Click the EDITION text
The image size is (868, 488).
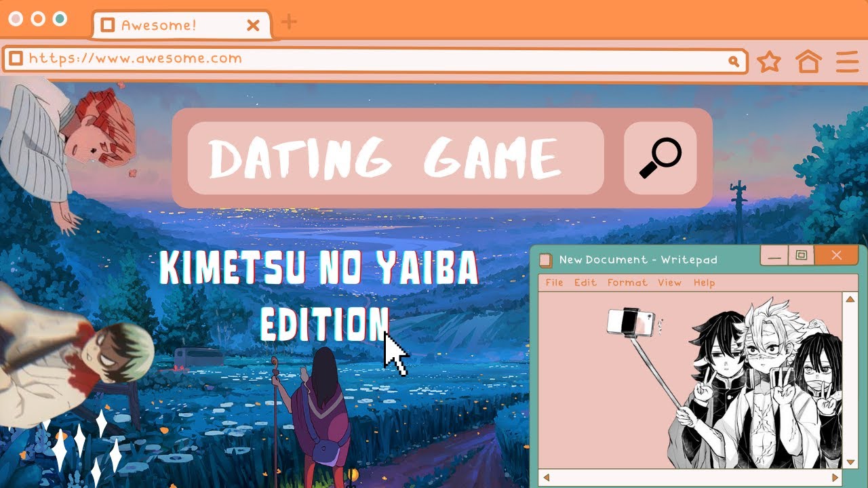click(x=325, y=325)
